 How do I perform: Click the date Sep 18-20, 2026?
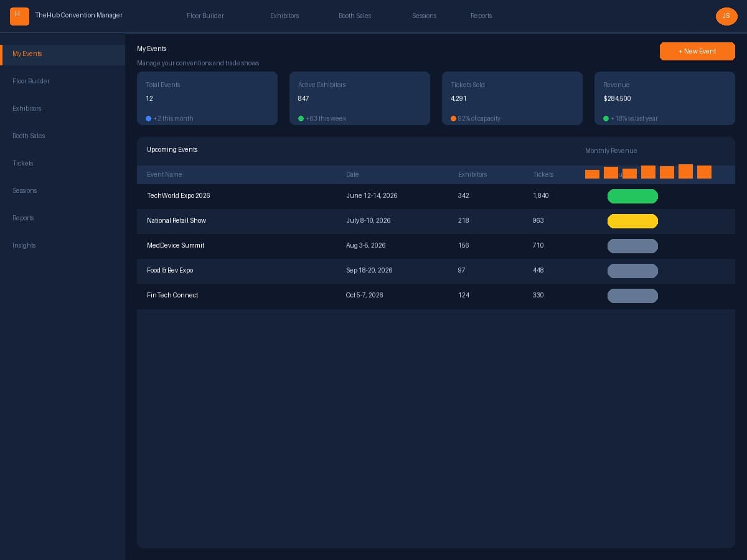369,270
